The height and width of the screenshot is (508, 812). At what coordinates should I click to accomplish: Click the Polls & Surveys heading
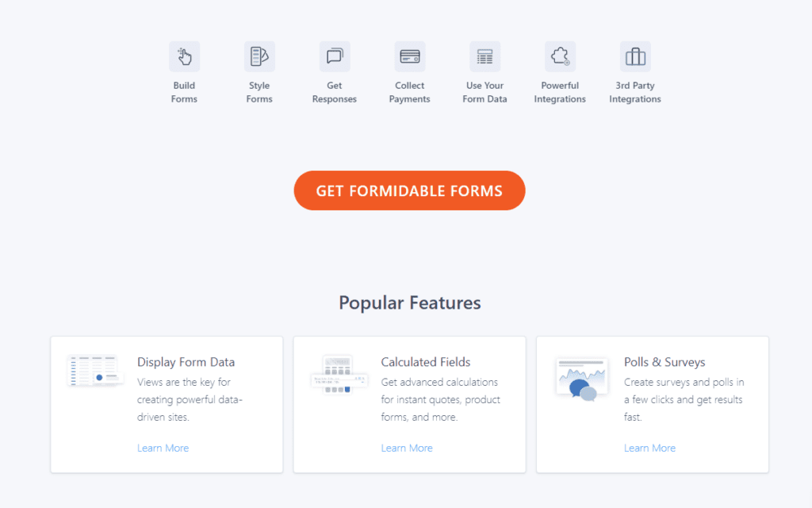(x=665, y=361)
